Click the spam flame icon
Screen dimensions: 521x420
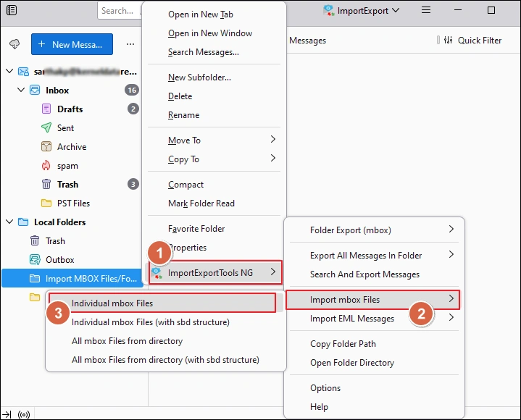tap(46, 165)
